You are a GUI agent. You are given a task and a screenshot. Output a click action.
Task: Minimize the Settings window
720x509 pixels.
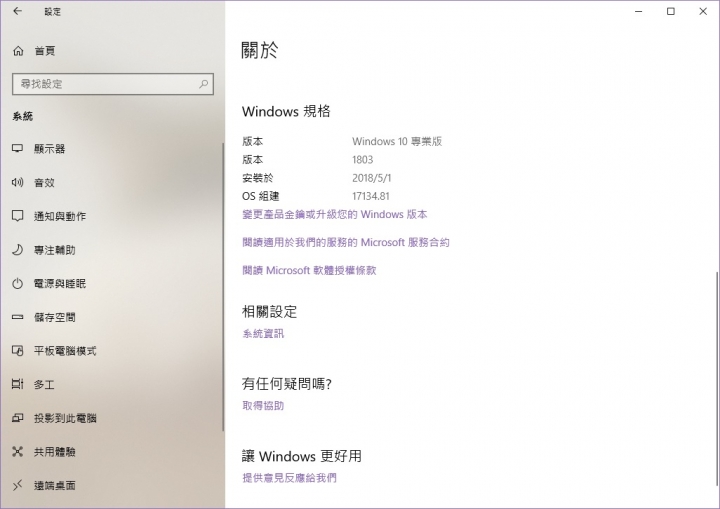tap(639, 11)
